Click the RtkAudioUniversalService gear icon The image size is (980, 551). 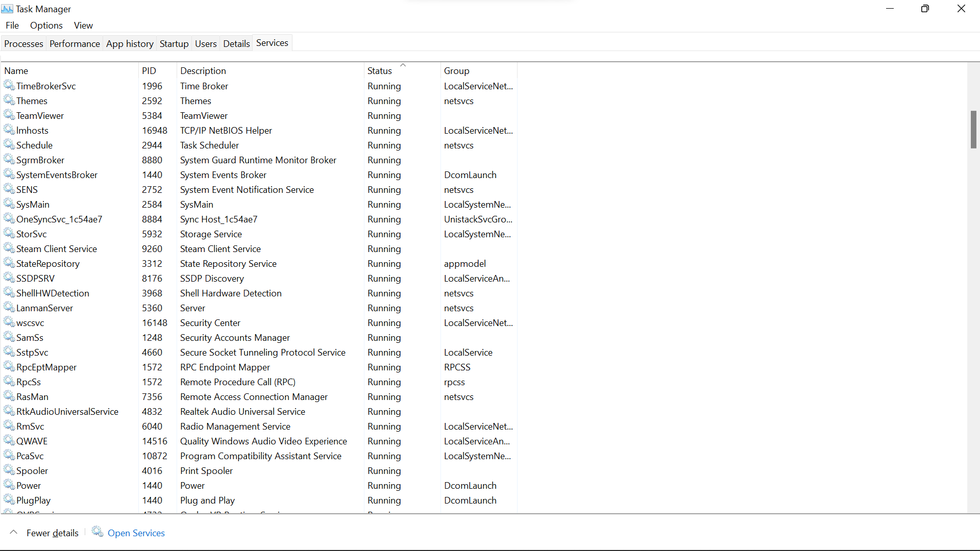9,411
